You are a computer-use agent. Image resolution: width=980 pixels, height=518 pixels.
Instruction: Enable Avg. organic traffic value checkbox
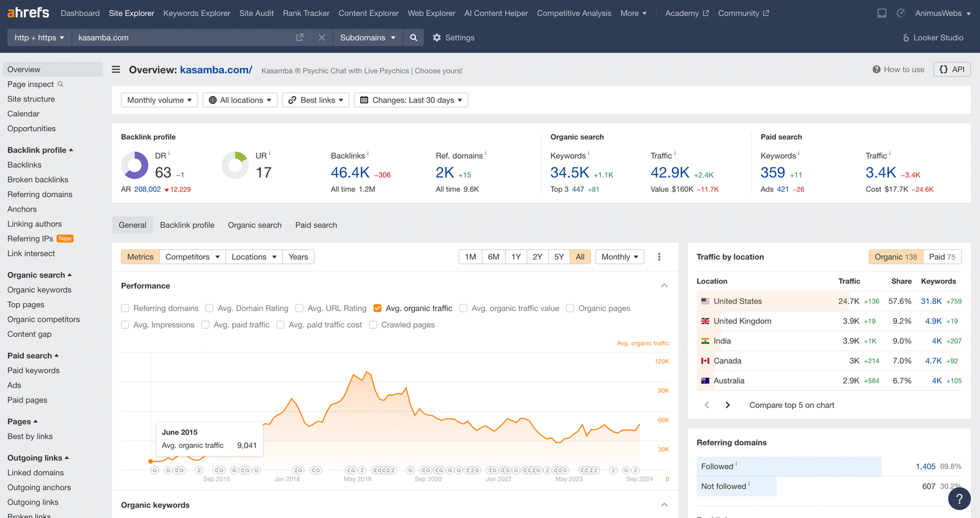point(464,308)
